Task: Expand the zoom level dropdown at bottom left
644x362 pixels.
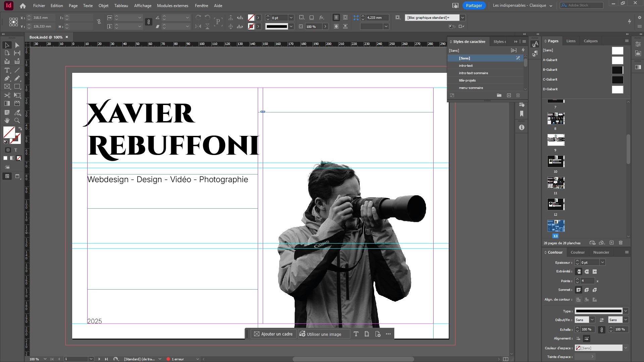Action: [46, 359]
